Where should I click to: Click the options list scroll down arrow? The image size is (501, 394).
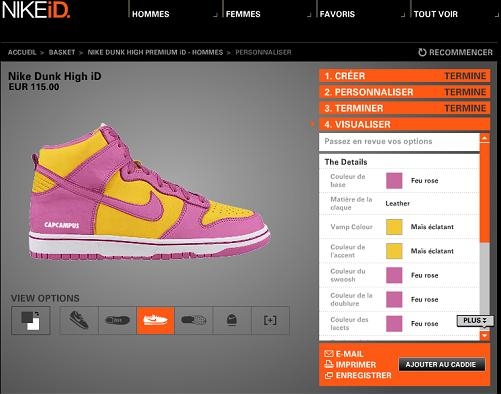tap(485, 336)
